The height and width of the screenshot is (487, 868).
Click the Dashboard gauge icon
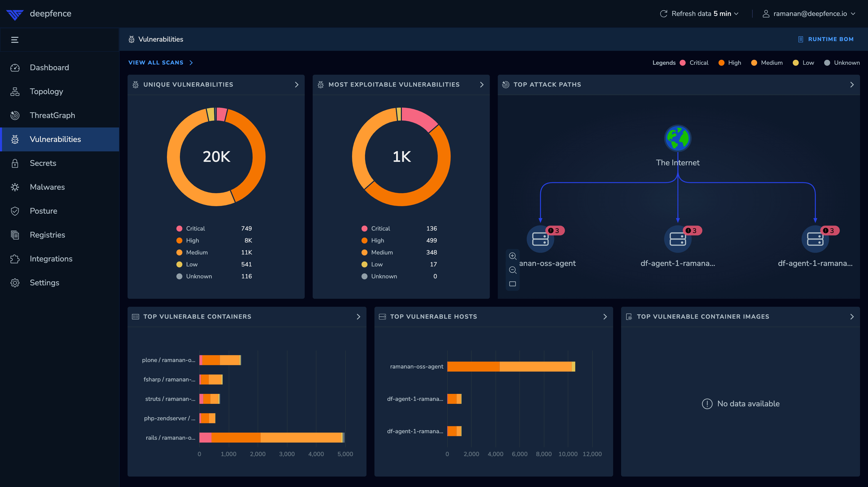coord(15,68)
